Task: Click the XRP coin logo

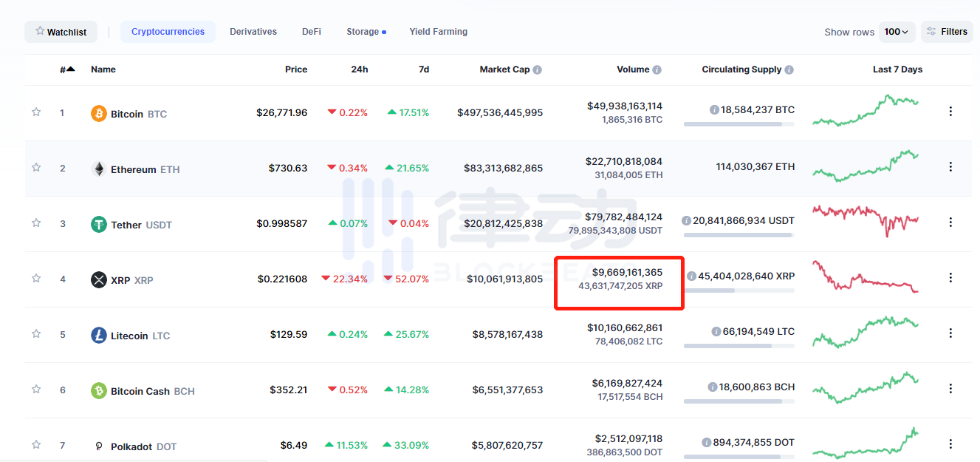Action: [x=99, y=279]
